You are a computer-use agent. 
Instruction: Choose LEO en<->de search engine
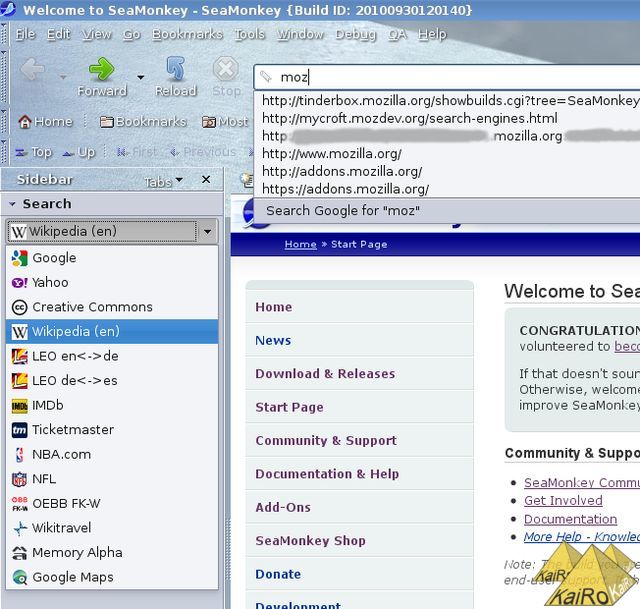pyautogui.click(x=112, y=356)
